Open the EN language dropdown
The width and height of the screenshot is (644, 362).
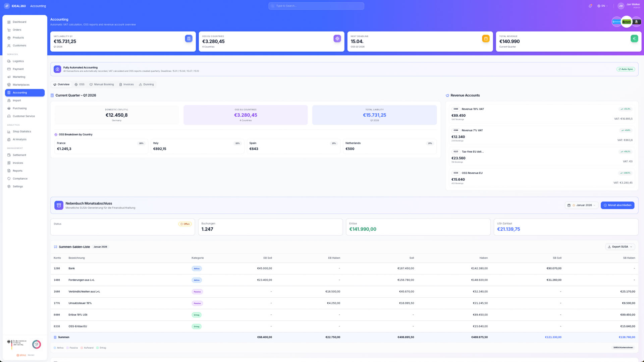(x=603, y=6)
